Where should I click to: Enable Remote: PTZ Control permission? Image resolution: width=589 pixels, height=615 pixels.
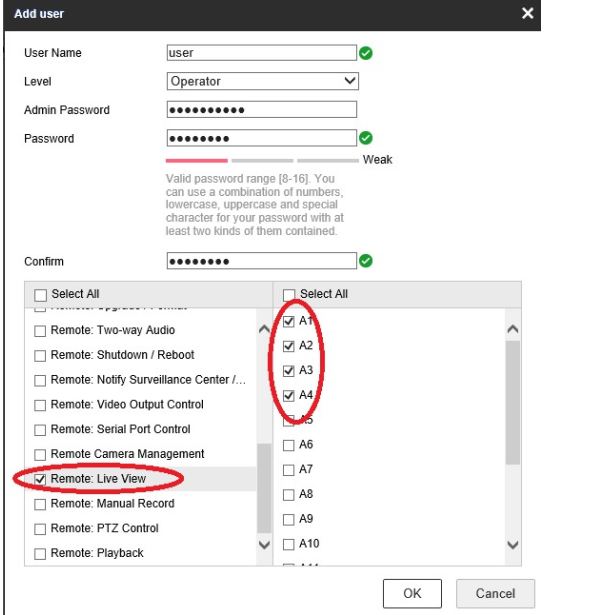[40, 529]
